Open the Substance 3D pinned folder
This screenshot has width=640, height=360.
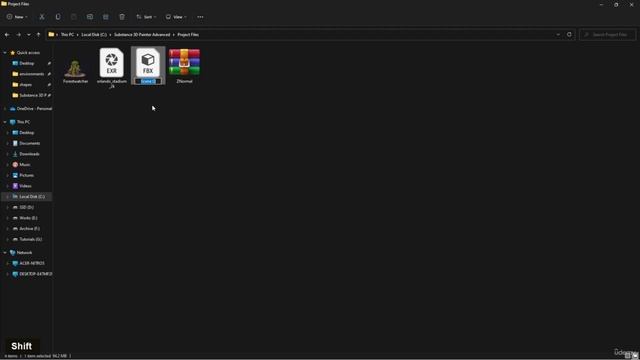[33, 95]
